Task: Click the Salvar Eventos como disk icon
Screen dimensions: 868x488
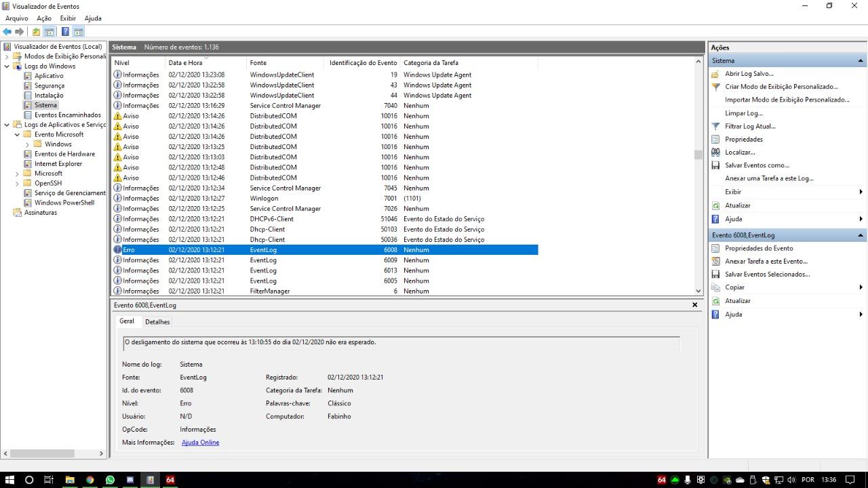Action: pyautogui.click(x=715, y=165)
